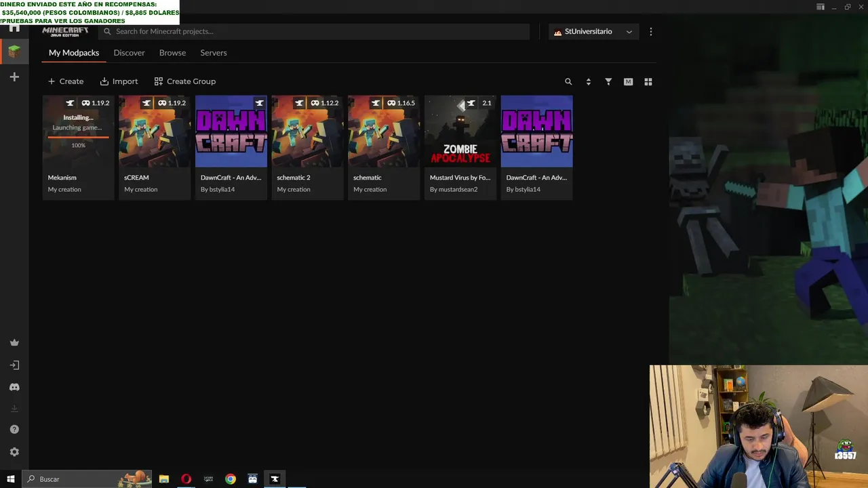Click the CurseForge anvil taskbar icon
This screenshot has height=488, width=868.
[275, 479]
